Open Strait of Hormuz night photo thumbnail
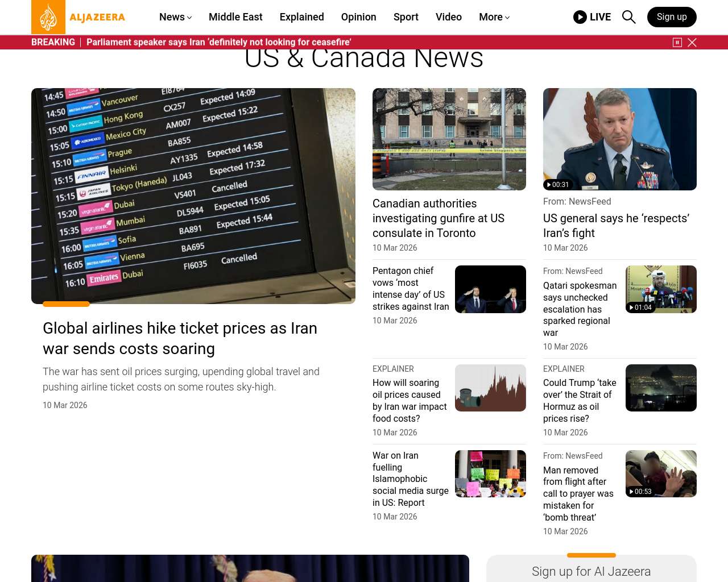 661,388
